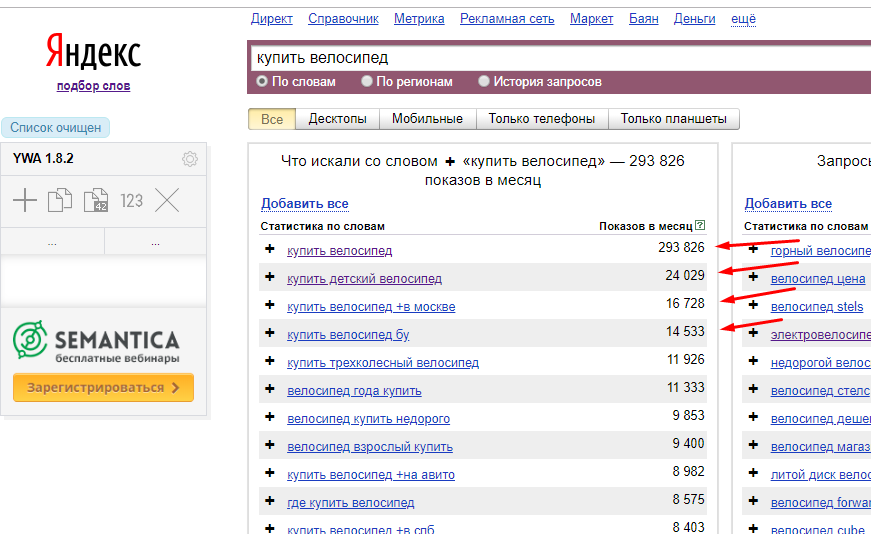The height and width of the screenshot is (534, 871).
Task: Add 'купить велосипед' with its plus icon
Action: (270, 248)
